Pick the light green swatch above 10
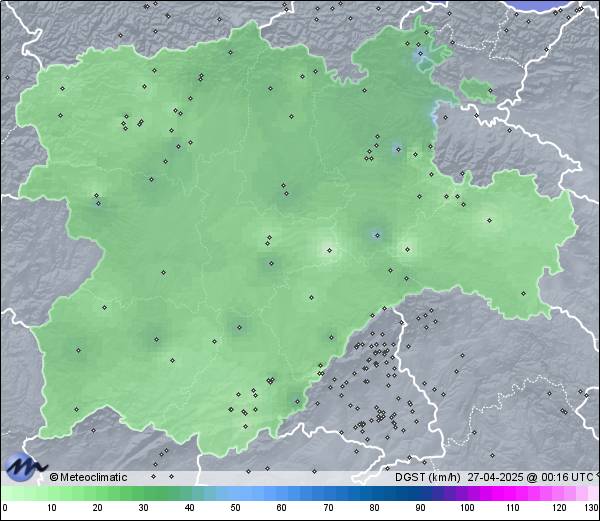Screen dimensions: 600x521 (52, 494)
